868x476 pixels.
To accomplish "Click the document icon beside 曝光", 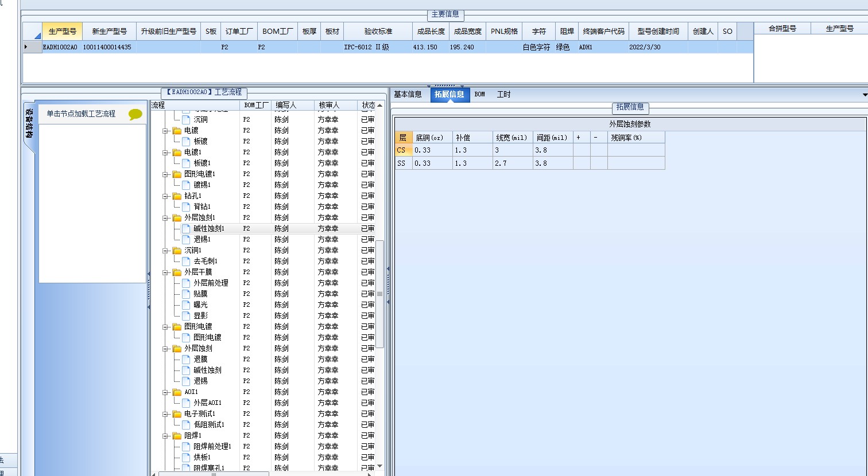I will pos(186,305).
